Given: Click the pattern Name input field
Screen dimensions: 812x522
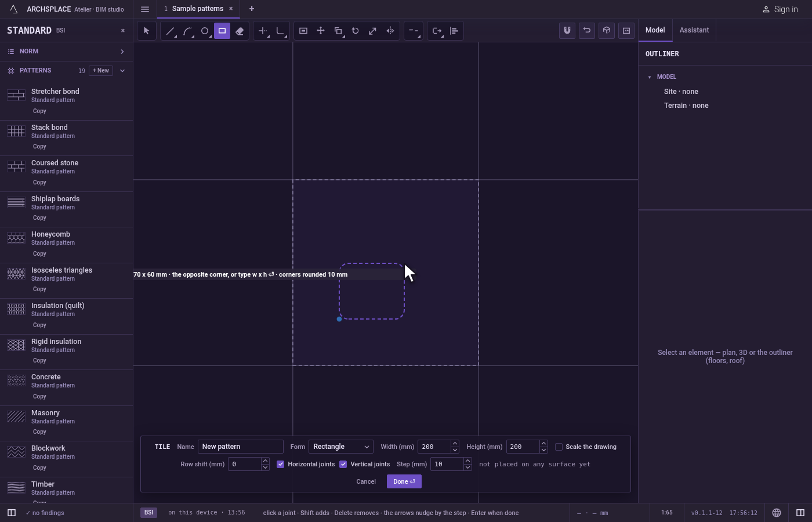Looking at the screenshot, I should tap(241, 447).
